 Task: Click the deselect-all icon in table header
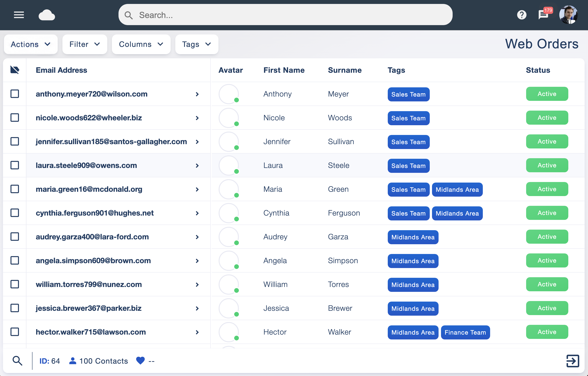(15, 70)
